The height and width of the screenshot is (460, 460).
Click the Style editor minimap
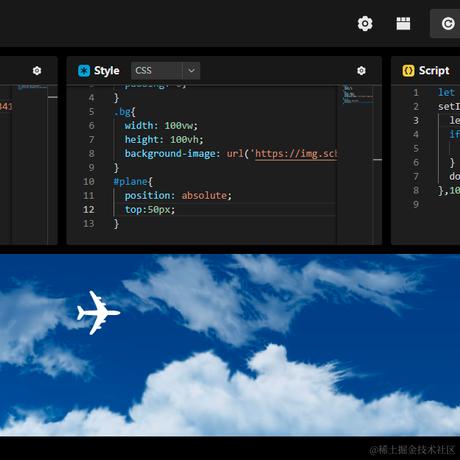tap(355, 165)
